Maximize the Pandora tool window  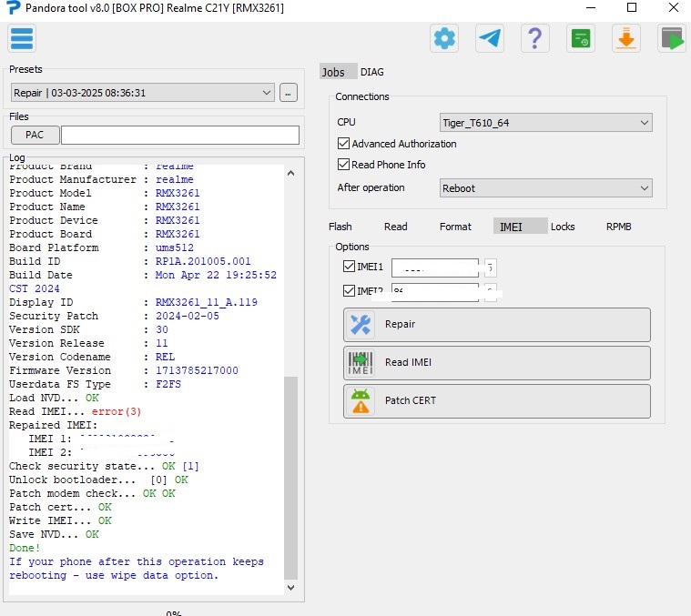point(632,7)
